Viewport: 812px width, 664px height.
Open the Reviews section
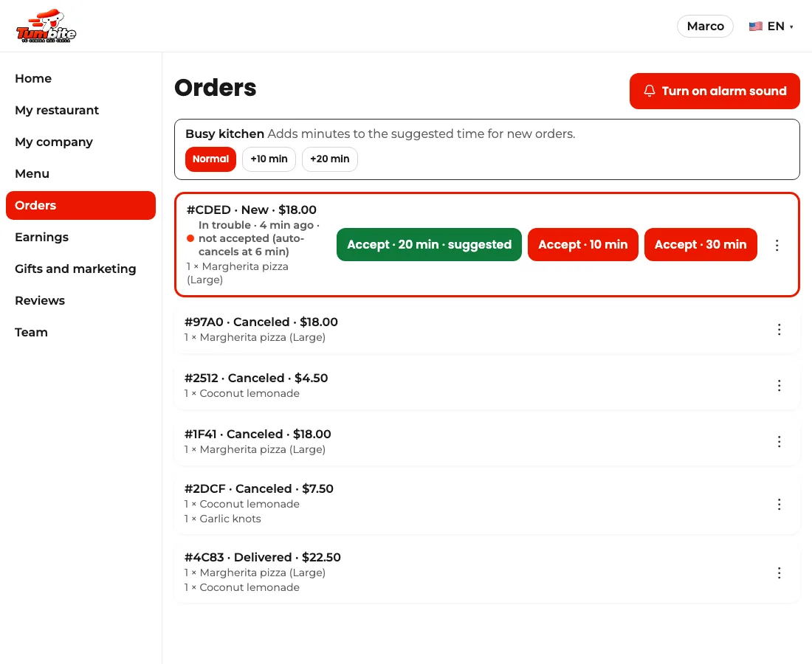(x=80, y=300)
